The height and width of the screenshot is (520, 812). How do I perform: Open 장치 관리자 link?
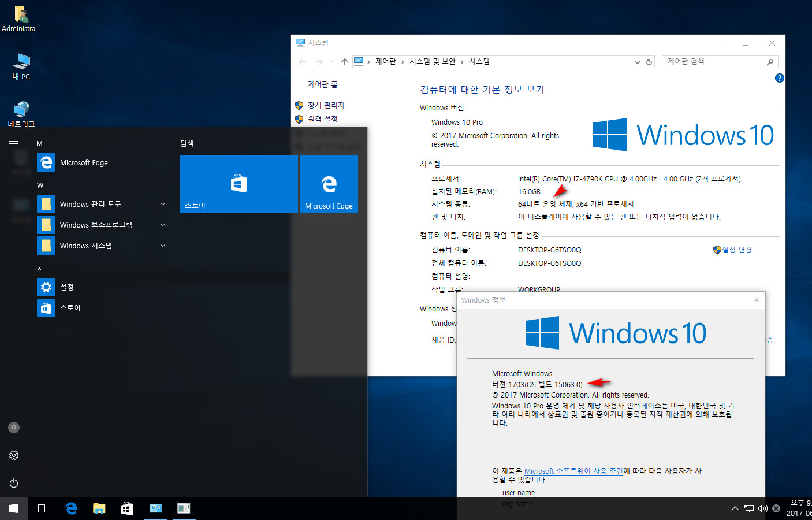pos(326,105)
